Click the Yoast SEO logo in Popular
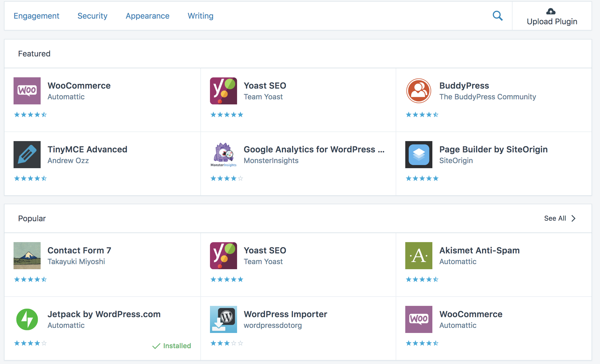This screenshot has width=600, height=364. click(x=224, y=256)
